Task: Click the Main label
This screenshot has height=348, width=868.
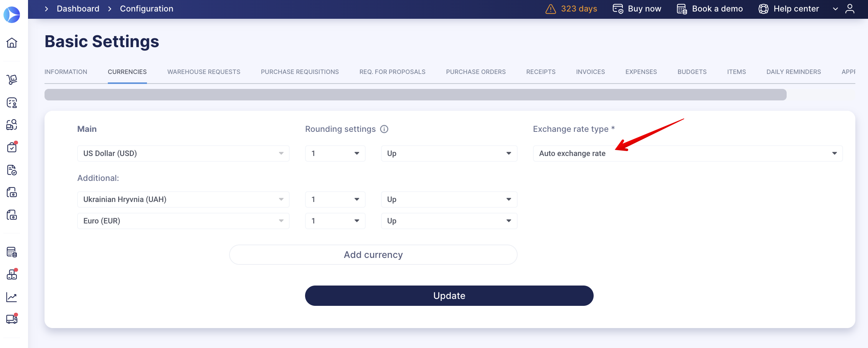Action: (x=87, y=129)
